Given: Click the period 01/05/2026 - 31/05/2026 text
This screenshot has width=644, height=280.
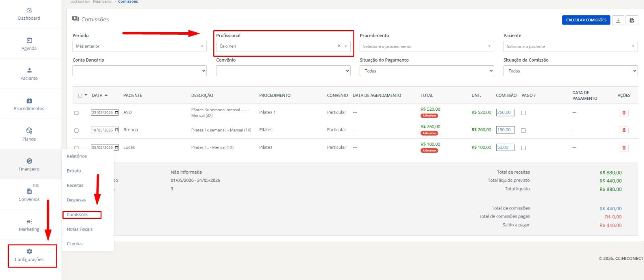Looking at the screenshot, I should pos(195,180).
